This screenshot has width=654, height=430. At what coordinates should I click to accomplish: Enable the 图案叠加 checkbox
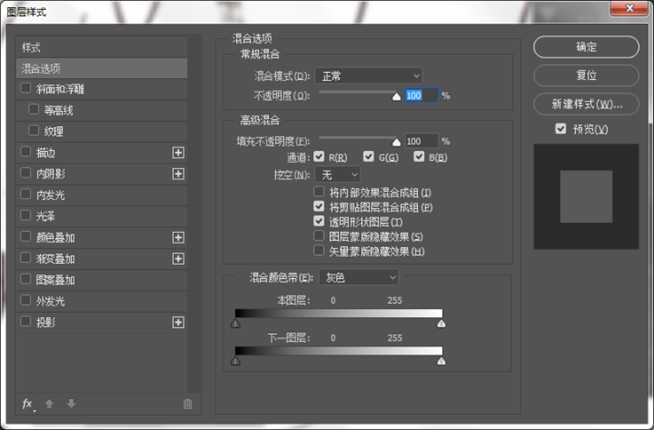(x=26, y=279)
